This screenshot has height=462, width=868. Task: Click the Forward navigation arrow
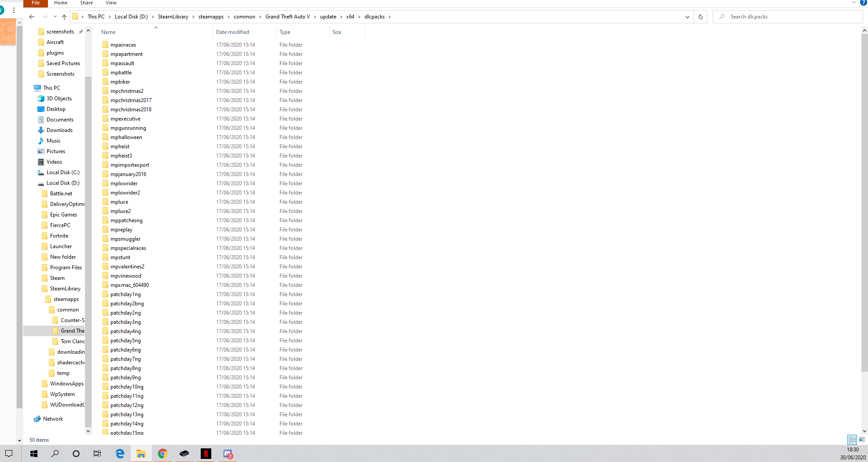pos(45,17)
